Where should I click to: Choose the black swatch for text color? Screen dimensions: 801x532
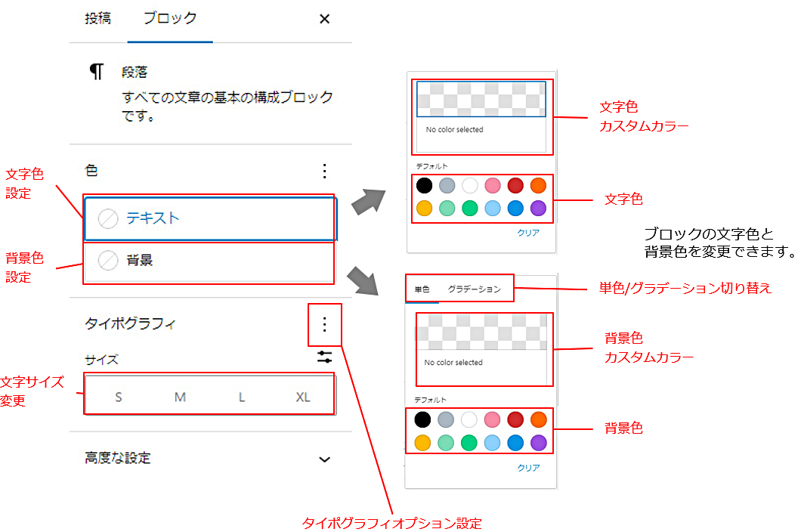coord(424,185)
